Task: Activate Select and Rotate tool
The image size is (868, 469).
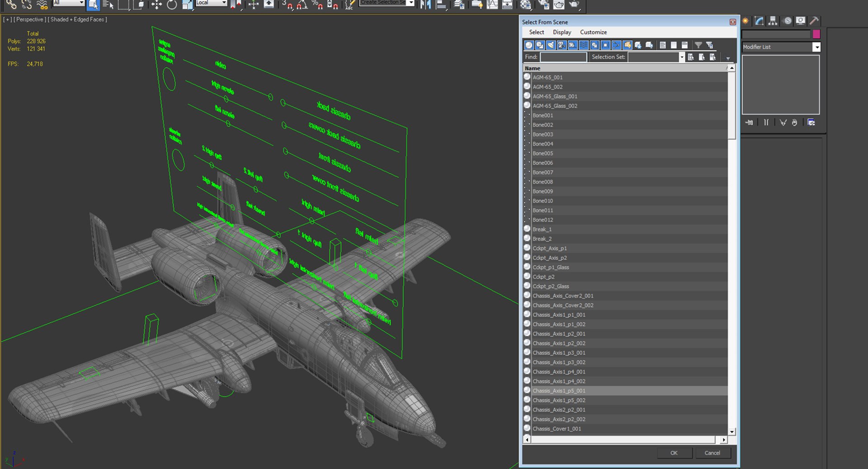Action: click(172, 5)
